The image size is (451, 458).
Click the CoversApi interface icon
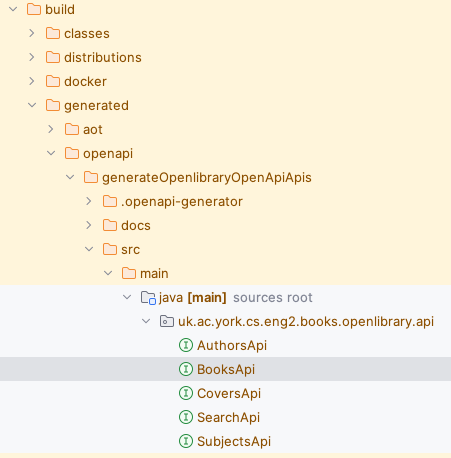tap(186, 393)
